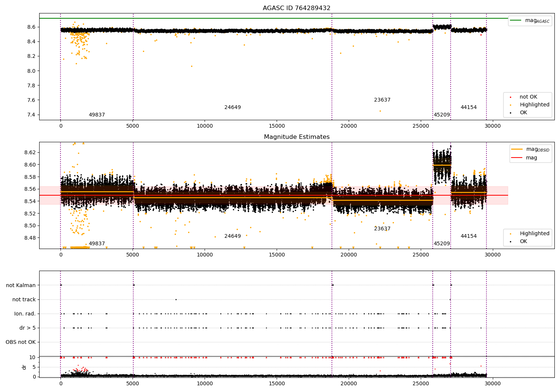The width and height of the screenshot is (560, 392).
Task: Click the 'not Kalman' axis label
Action: click(x=21, y=286)
